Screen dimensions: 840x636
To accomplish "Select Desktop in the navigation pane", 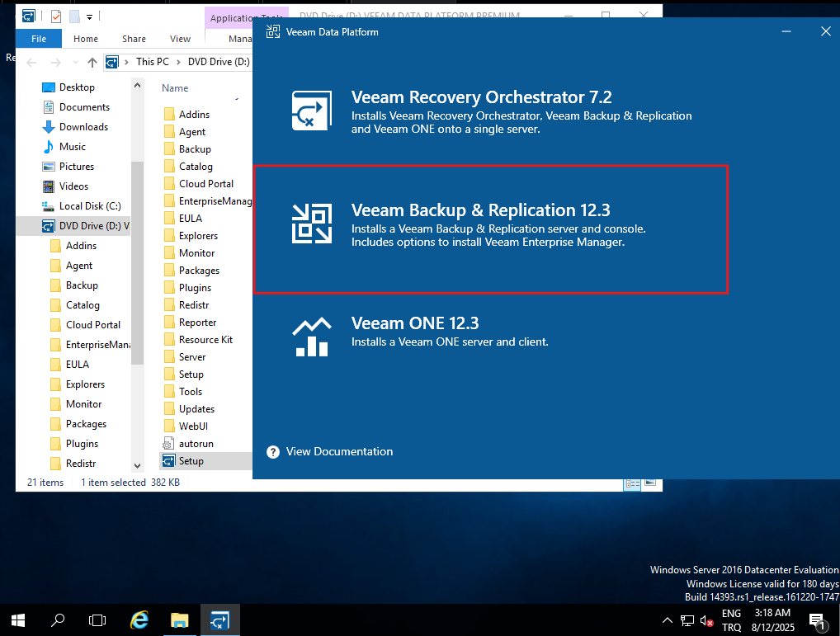I will pyautogui.click(x=77, y=87).
